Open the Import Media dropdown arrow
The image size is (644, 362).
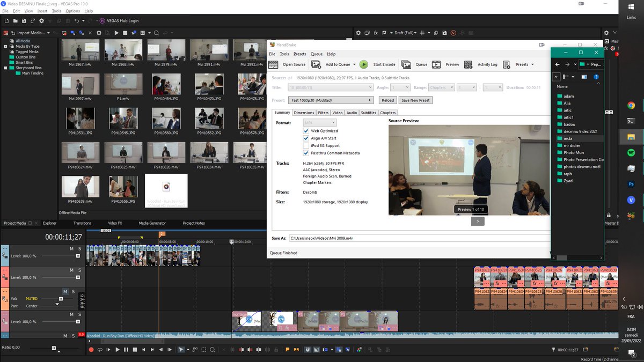(49, 33)
